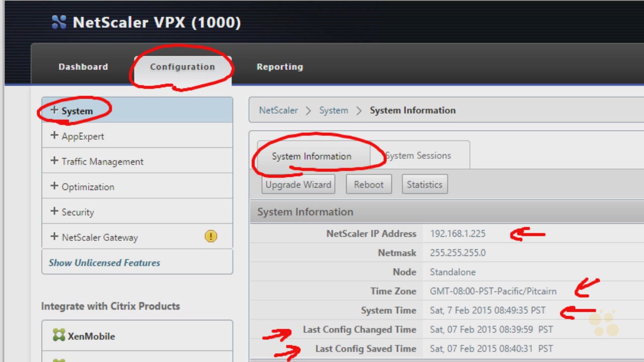This screenshot has height=362, width=644.
Task: Open the Dashboard tab
Action: [83, 67]
